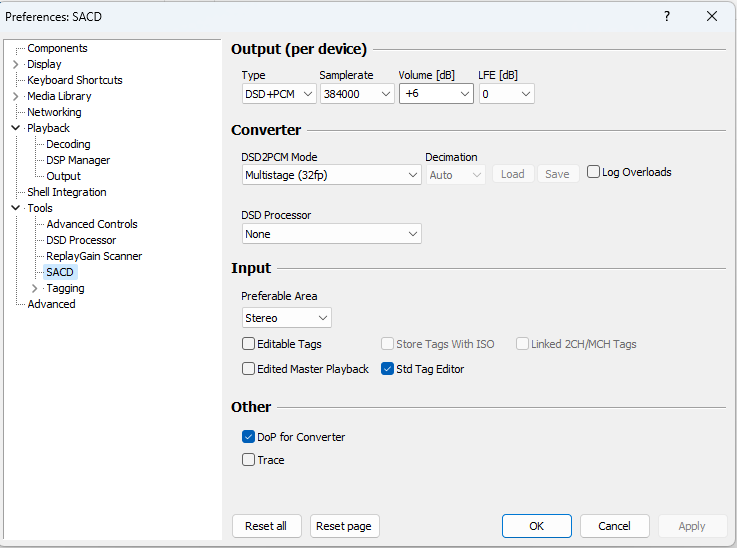Uncheck the Std Tag Editor option
The height and width of the screenshot is (548, 737).
pos(388,369)
